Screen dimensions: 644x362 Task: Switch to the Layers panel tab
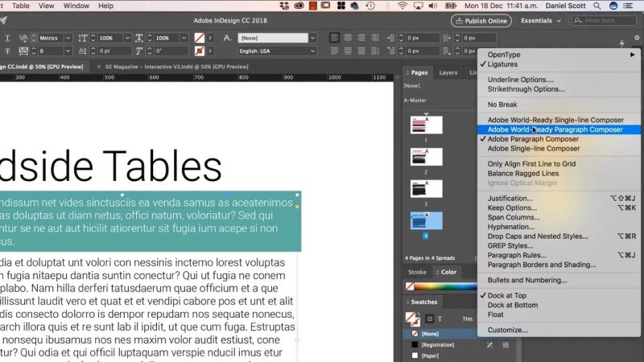pos(448,72)
